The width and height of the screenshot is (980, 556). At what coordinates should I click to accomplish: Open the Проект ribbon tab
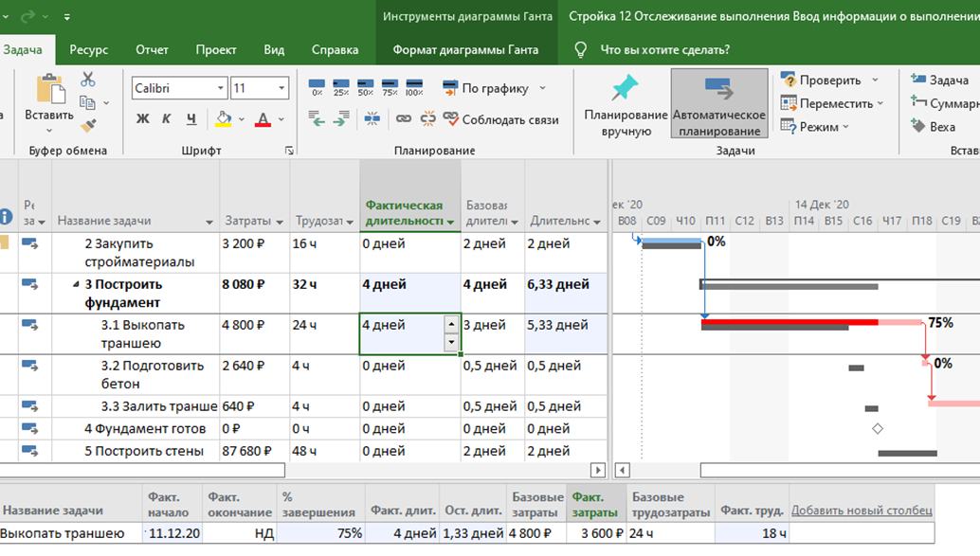point(216,50)
